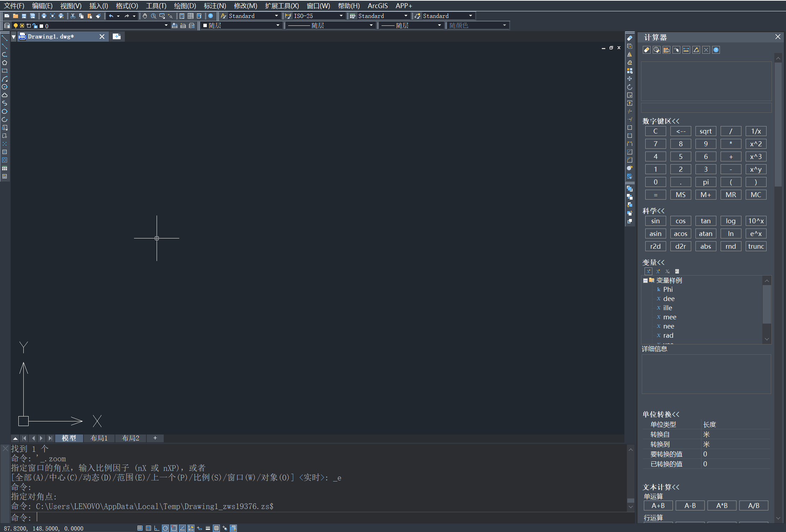
Task: Click the Get Coordinates cursor icon in calculator
Action: coord(676,50)
